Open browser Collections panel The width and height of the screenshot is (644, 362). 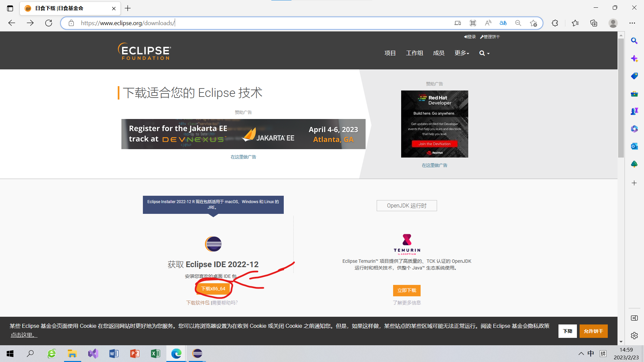(594, 23)
